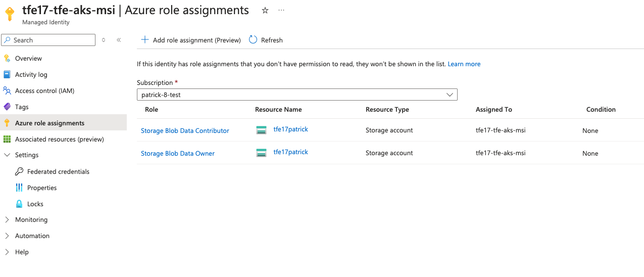Click the favorite star icon beside title

[x=265, y=11]
